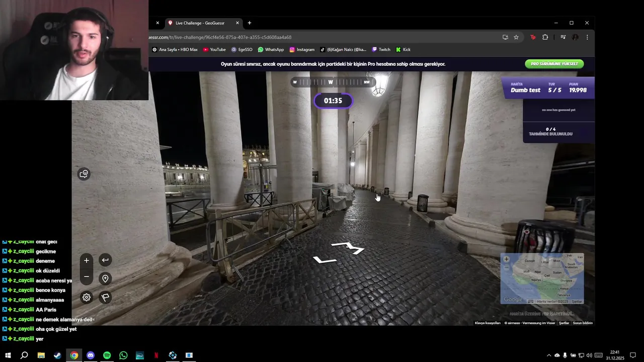Open the Instagram bookmark
Viewport: 644px width, 362px height.
302,50
